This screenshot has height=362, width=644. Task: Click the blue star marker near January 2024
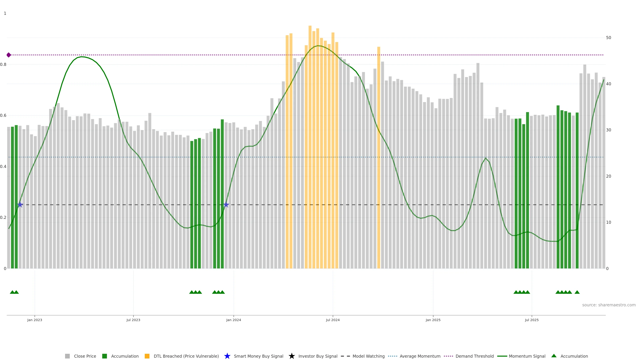226,205
